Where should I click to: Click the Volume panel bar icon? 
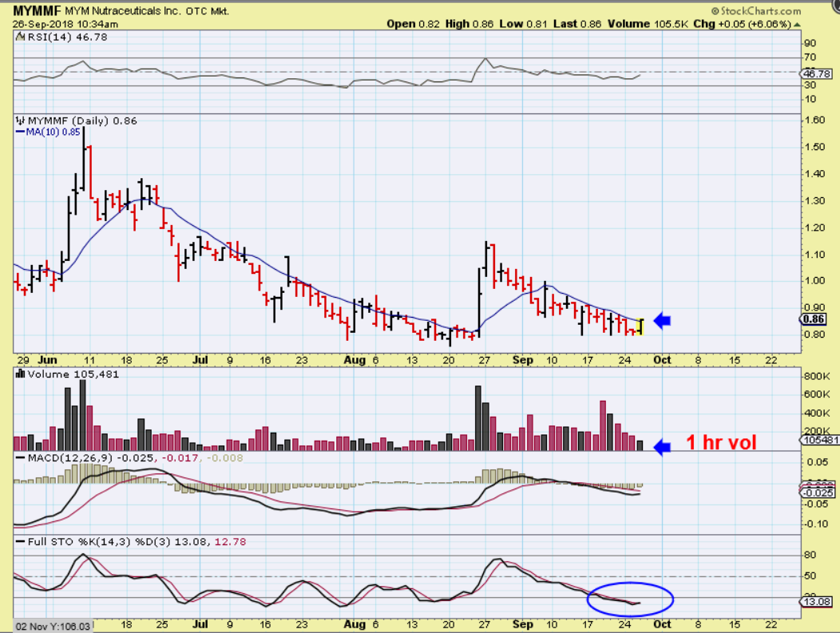pos(20,374)
